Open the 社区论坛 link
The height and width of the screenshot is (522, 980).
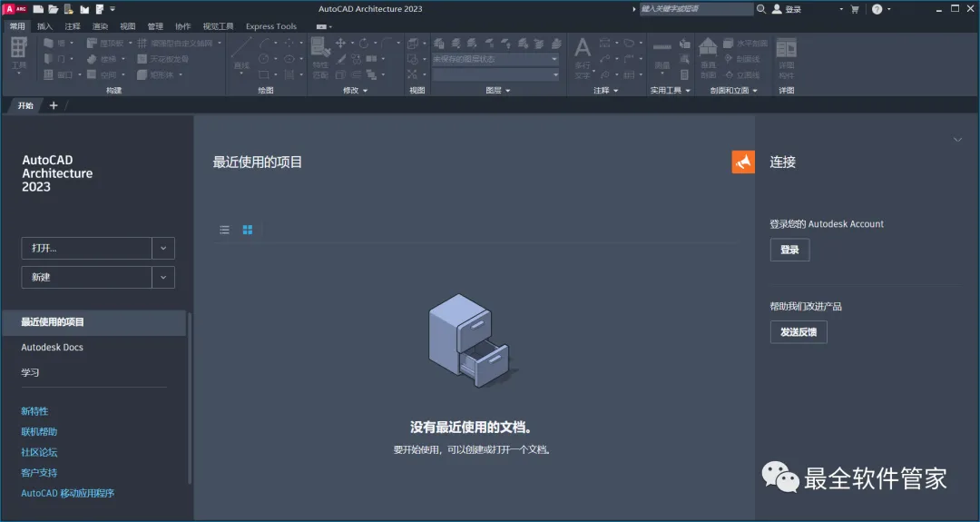39,452
